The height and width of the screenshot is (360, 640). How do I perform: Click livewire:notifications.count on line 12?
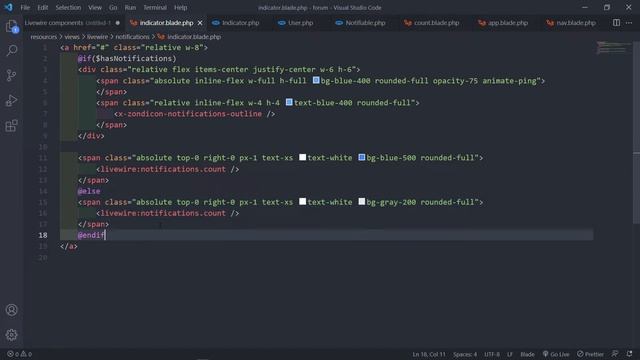pos(163,169)
